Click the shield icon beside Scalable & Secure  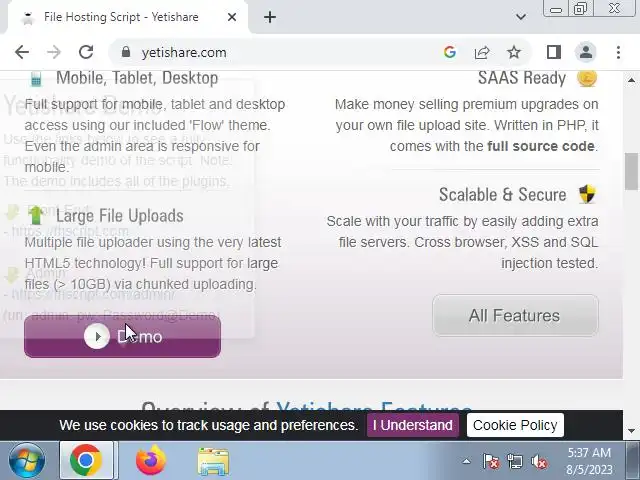pyautogui.click(x=587, y=194)
